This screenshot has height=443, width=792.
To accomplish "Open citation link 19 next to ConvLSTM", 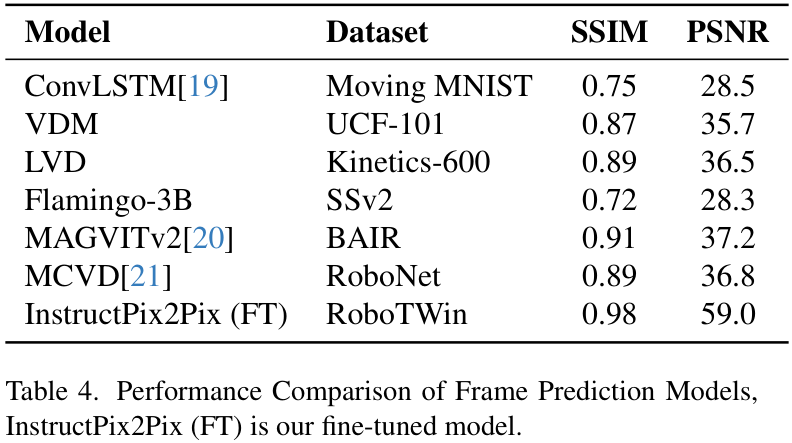I will click(x=203, y=86).
